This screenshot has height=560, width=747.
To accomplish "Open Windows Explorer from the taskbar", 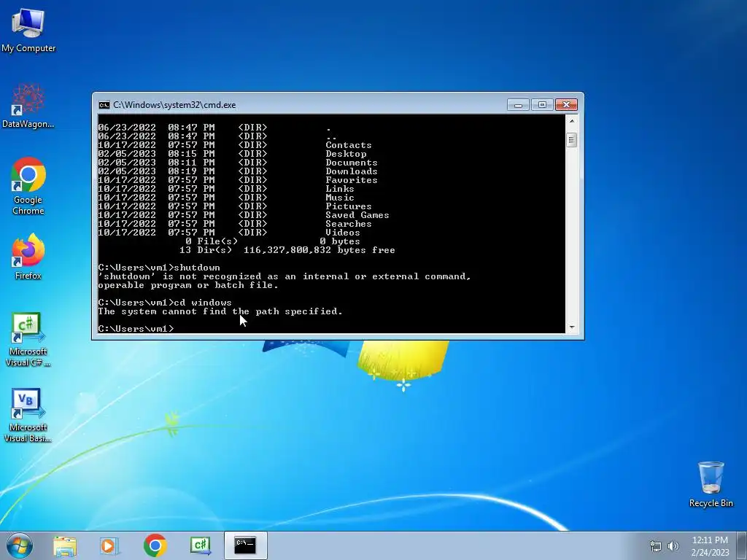I will click(65, 545).
